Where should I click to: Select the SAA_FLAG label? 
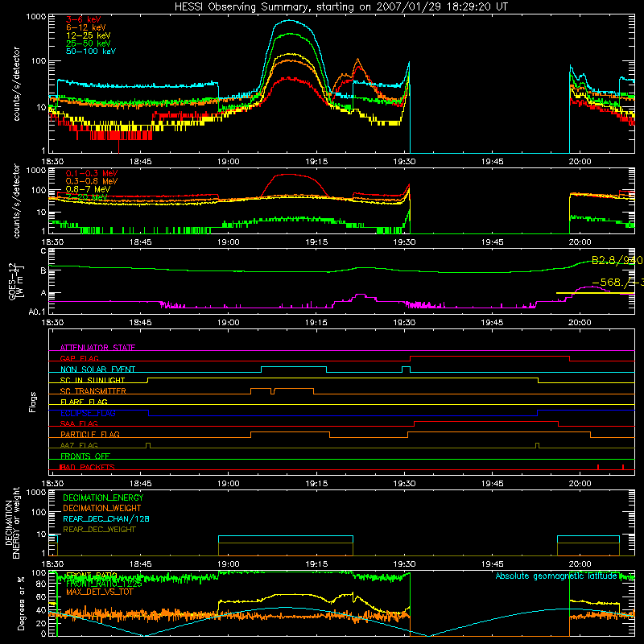click(79, 423)
